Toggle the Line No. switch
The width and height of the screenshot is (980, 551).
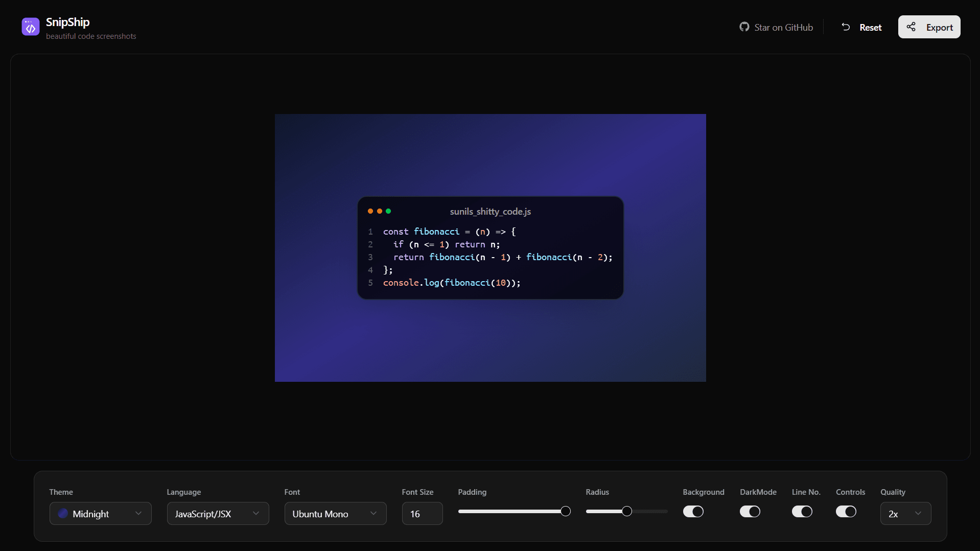[802, 512]
